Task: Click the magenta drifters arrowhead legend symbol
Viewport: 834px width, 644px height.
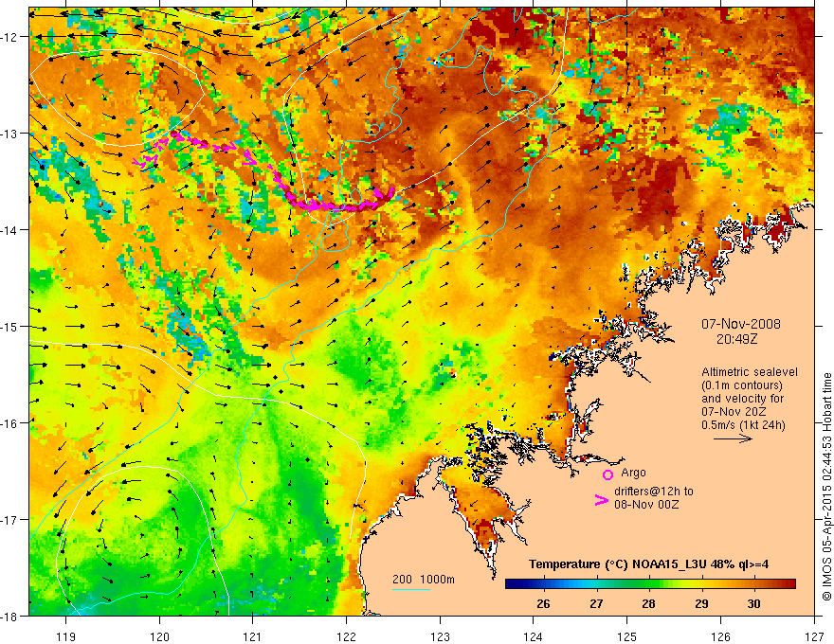Action: [601, 500]
